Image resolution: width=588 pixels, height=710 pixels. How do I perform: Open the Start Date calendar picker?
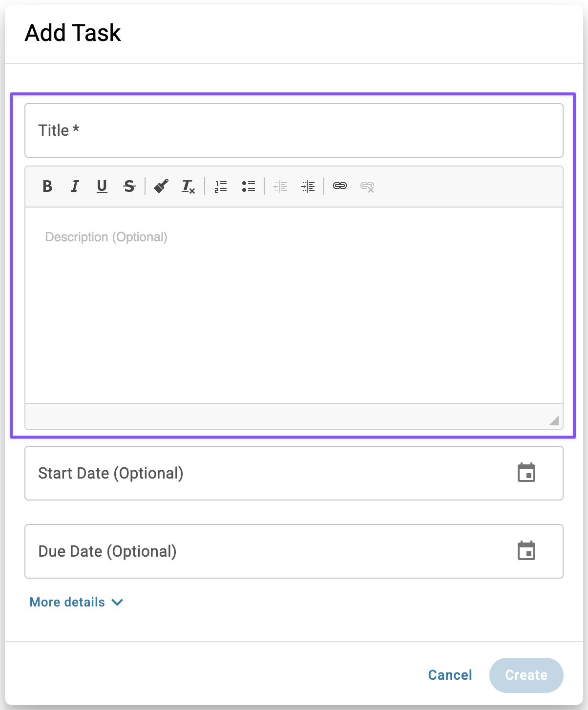click(526, 473)
